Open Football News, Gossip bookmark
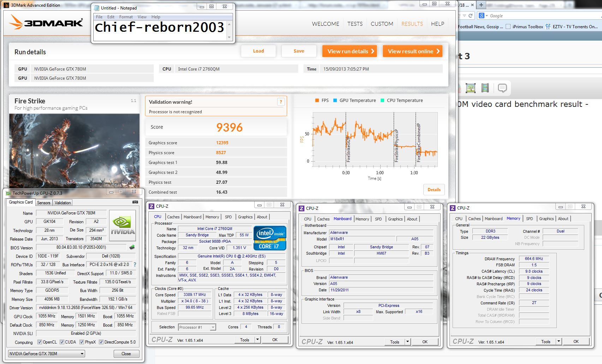 (480, 26)
